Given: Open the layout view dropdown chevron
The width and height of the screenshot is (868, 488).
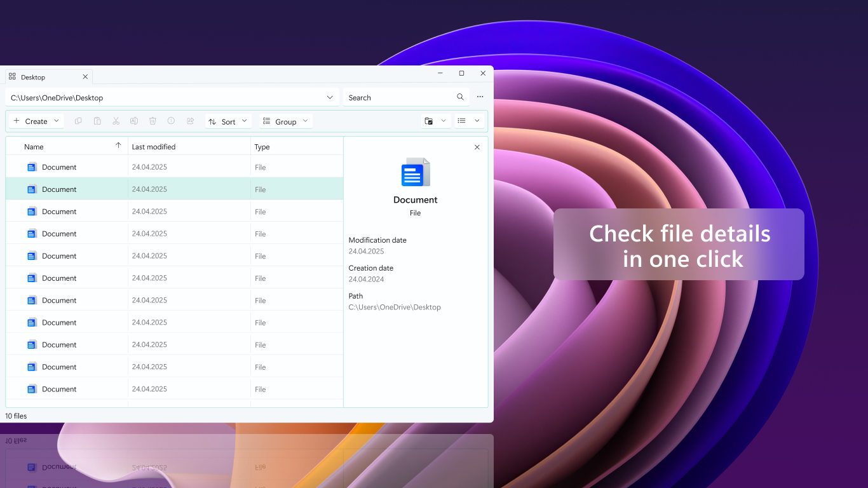Looking at the screenshot, I should click(477, 121).
